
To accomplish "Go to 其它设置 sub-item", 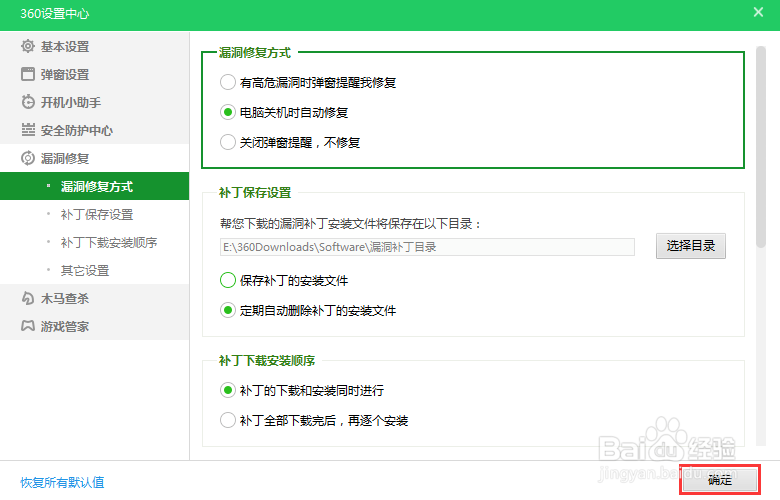I will pos(95,270).
